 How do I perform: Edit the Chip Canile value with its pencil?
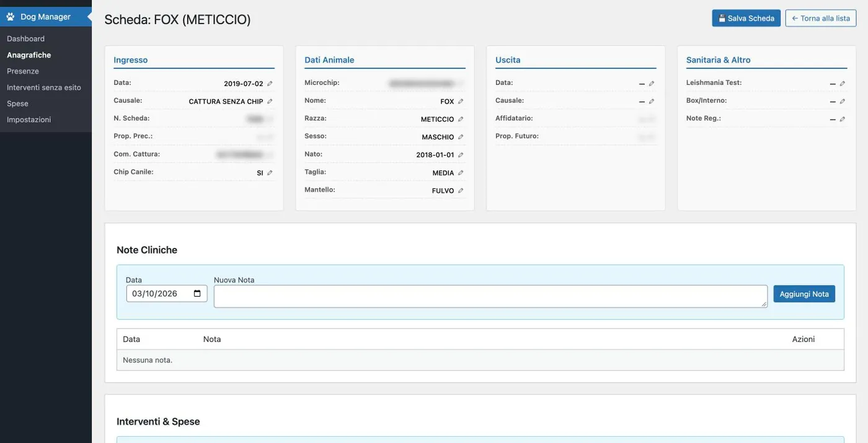[270, 173]
